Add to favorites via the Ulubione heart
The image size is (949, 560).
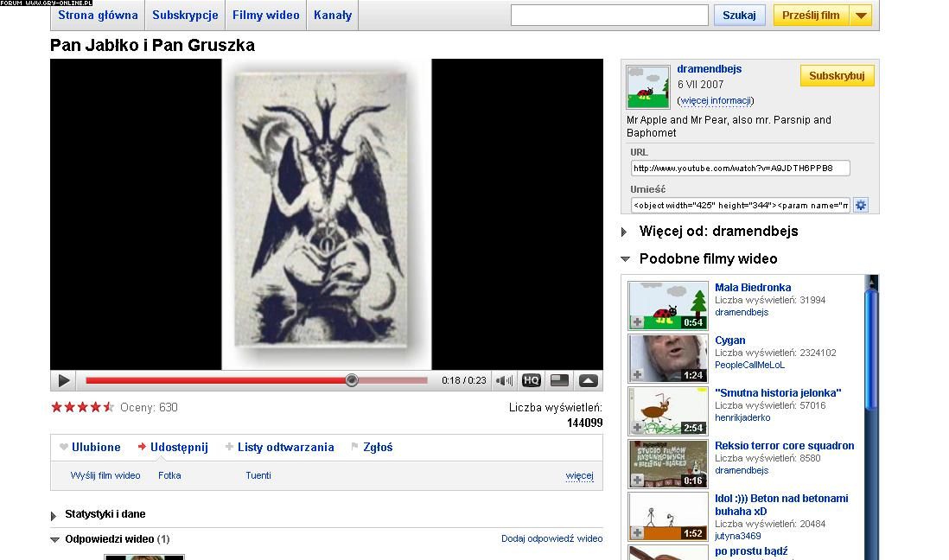pos(90,447)
